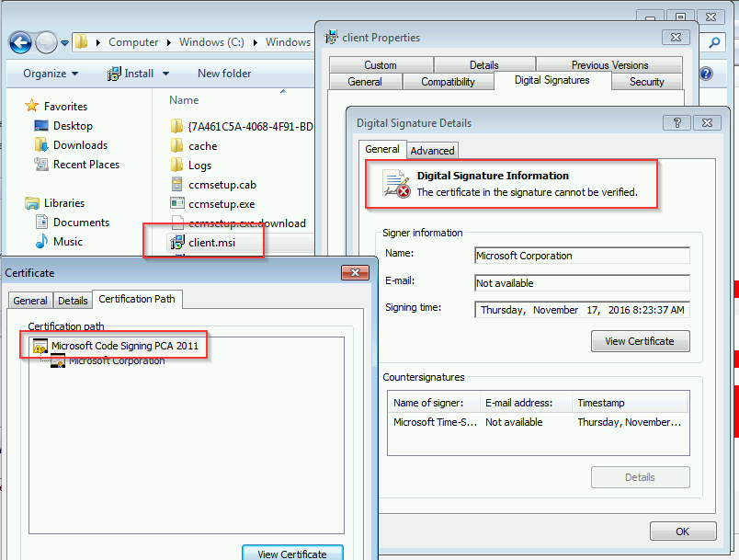Click the Music library icon
739x560 pixels.
[x=41, y=242]
